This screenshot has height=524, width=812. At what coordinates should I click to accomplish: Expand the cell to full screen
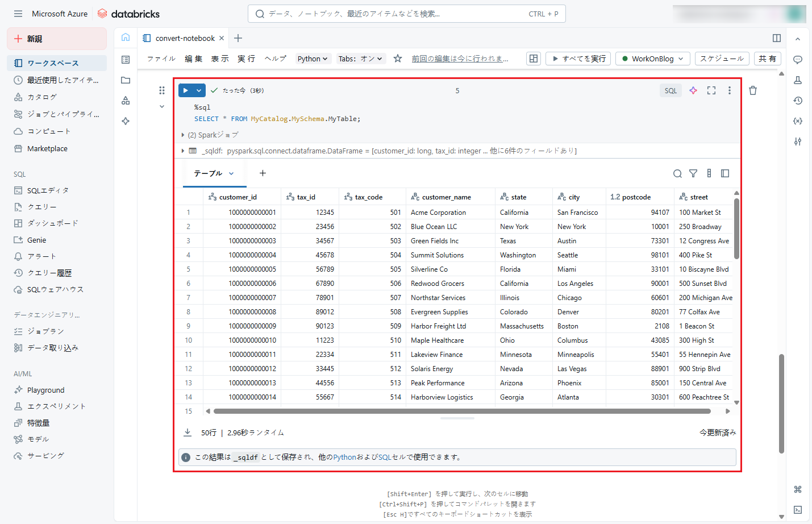click(711, 90)
